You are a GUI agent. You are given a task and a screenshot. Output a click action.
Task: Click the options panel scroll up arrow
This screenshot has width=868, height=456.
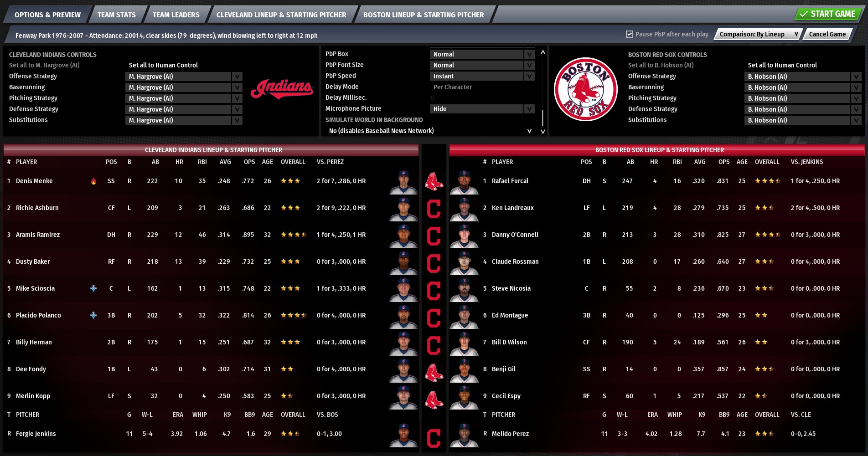coord(543,52)
